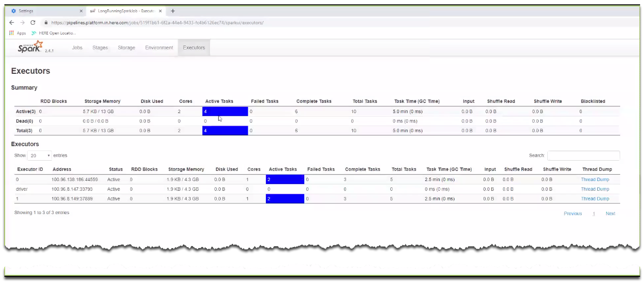
Task: Open a new browser tab with plus icon
Action: click(172, 10)
